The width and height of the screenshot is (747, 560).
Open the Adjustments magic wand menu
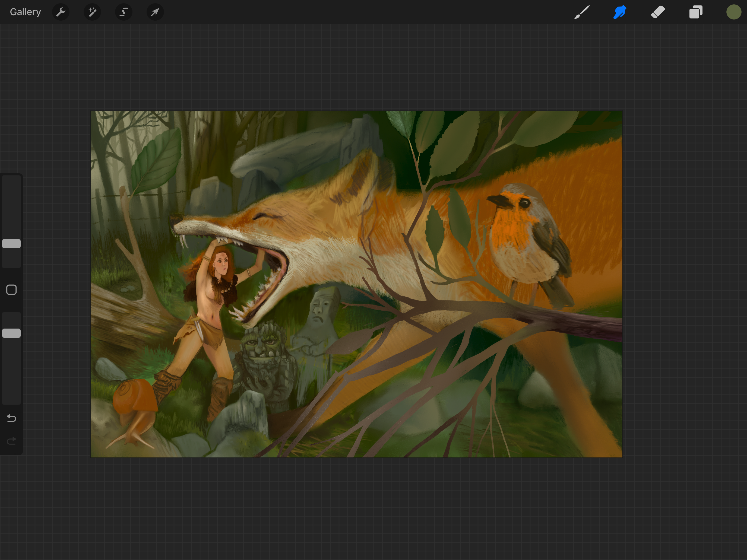92,12
